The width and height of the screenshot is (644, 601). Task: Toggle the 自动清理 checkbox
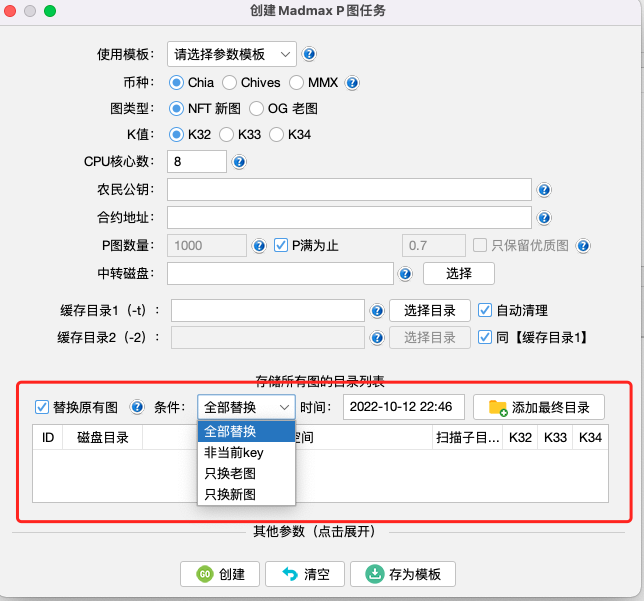point(485,310)
